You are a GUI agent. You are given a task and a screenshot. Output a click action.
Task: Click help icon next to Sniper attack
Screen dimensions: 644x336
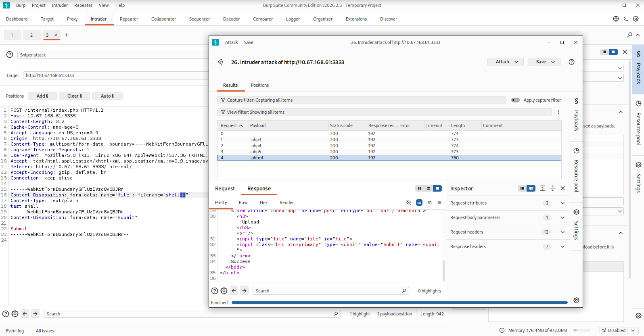[x=10, y=54]
